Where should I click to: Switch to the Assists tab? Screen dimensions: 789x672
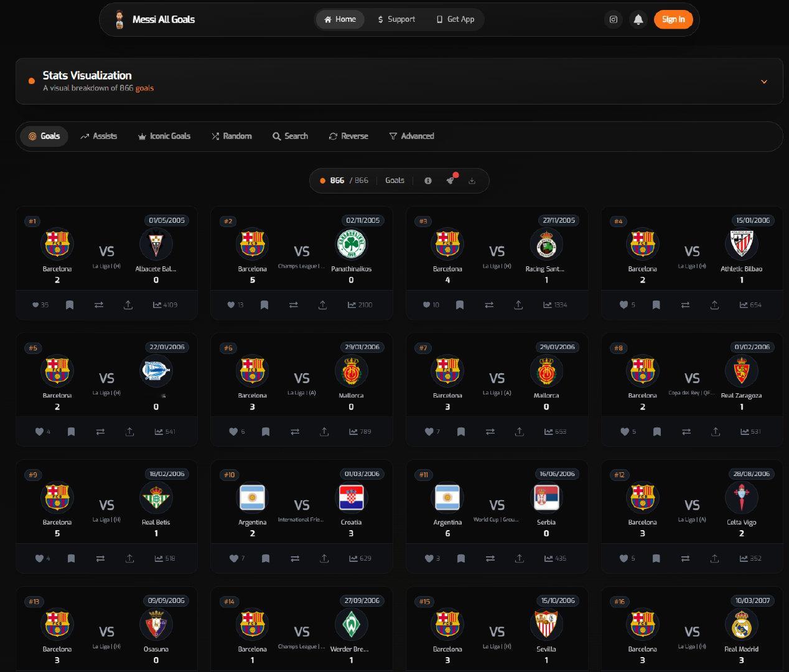pos(98,136)
